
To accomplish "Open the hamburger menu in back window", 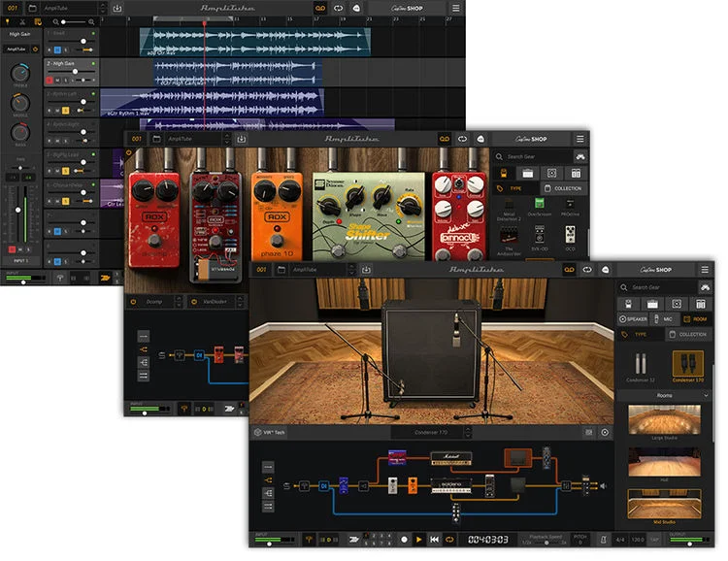I will click(x=455, y=8).
